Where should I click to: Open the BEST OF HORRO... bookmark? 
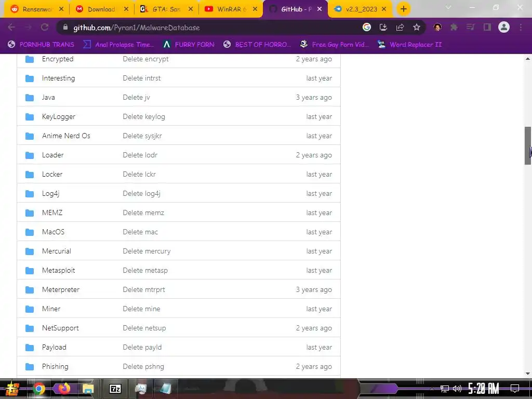pyautogui.click(x=257, y=45)
